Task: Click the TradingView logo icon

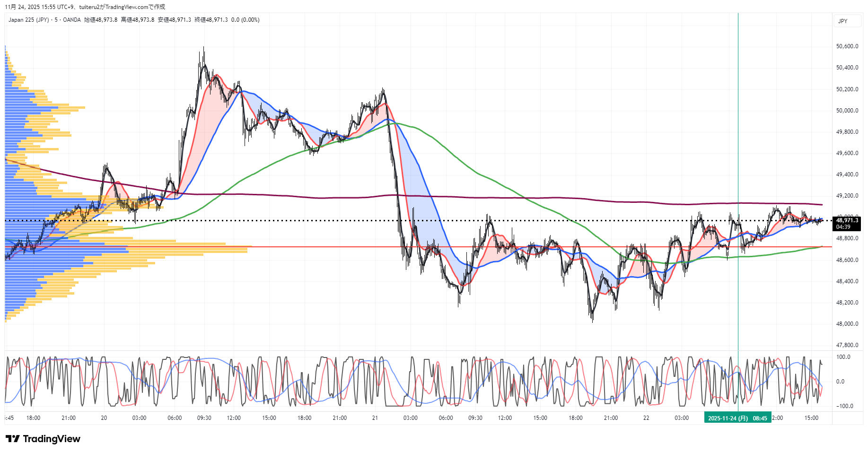Action: point(13,439)
